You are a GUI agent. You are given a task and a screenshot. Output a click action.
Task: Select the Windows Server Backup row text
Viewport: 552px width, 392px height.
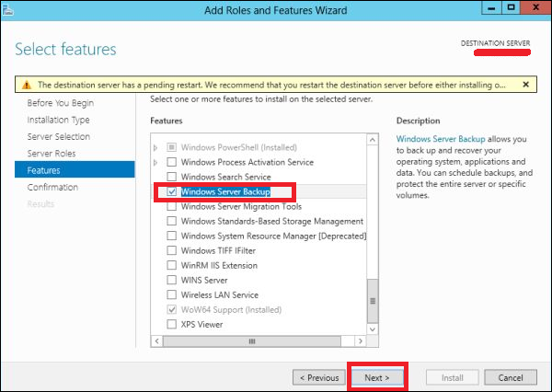point(225,191)
